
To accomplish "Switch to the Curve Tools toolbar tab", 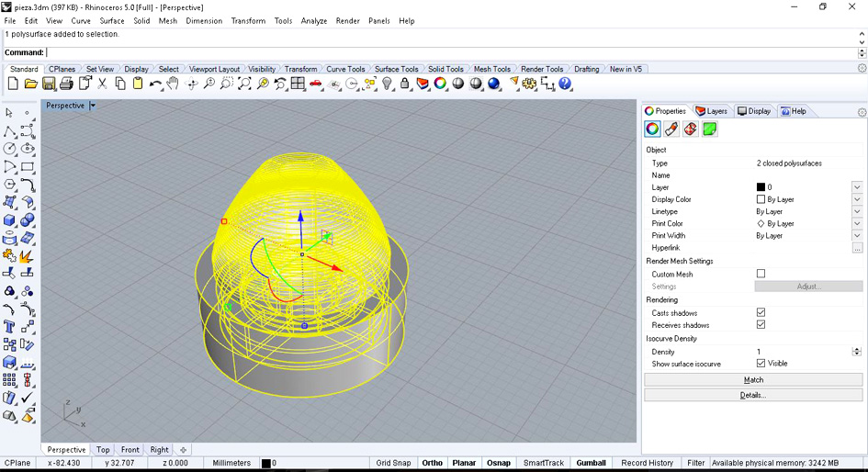I will pyautogui.click(x=345, y=69).
